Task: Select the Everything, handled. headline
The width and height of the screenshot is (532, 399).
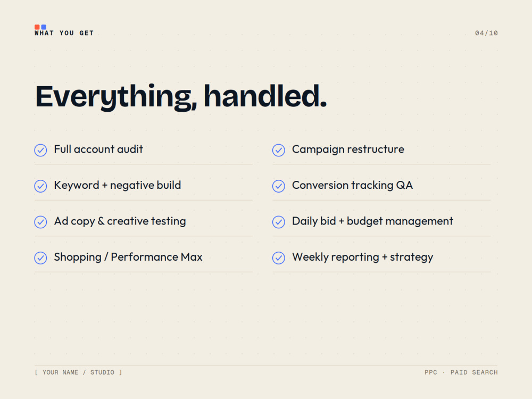Action: point(181,97)
